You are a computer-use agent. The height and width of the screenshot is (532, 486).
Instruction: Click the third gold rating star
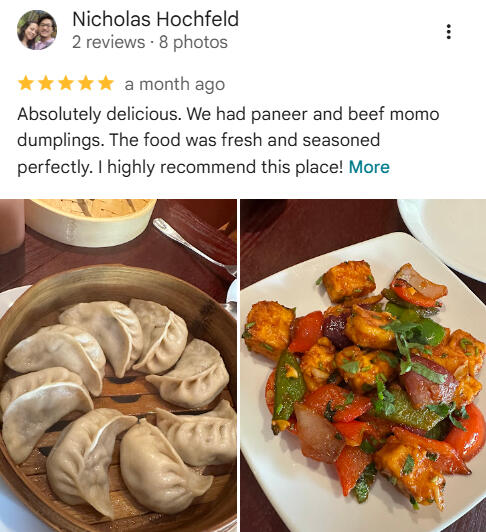[66, 83]
